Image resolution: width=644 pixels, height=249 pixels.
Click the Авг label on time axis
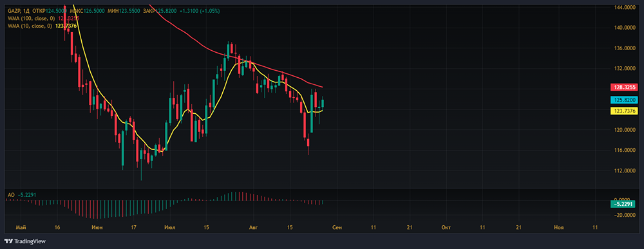[x=253, y=227]
